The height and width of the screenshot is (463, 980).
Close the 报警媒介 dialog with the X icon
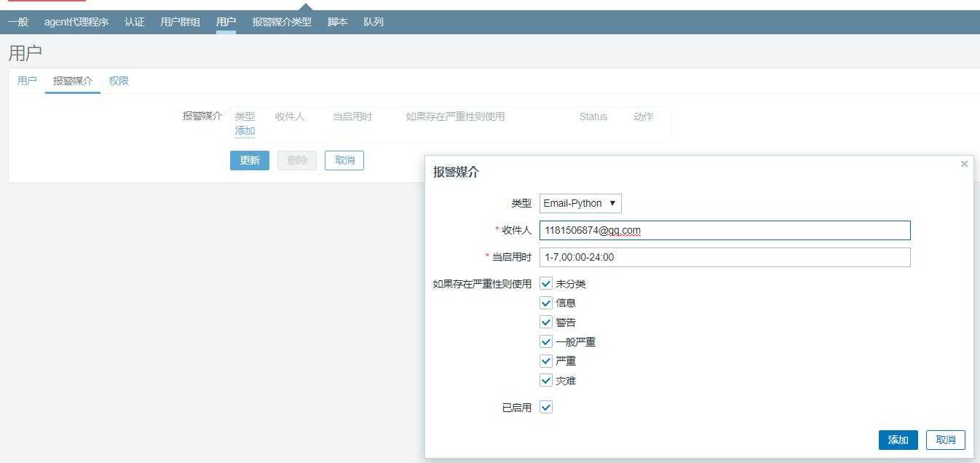pos(964,164)
